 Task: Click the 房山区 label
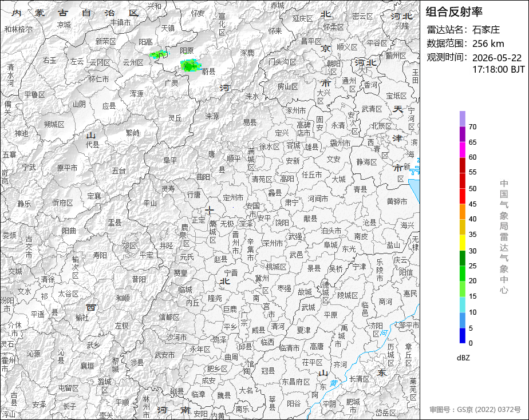pyautogui.click(x=288, y=86)
